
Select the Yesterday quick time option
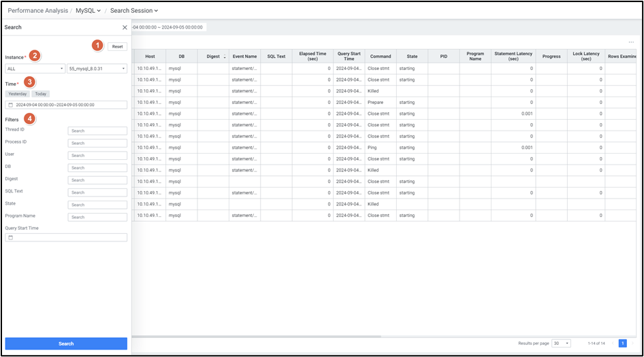point(17,94)
